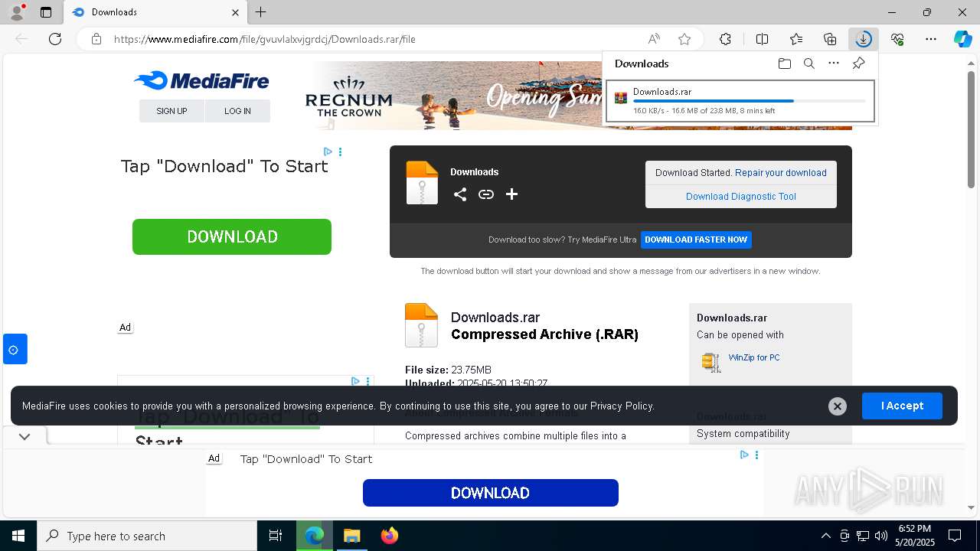Click the WinZip application icon
The height and width of the screenshot is (551, 980).
711,362
